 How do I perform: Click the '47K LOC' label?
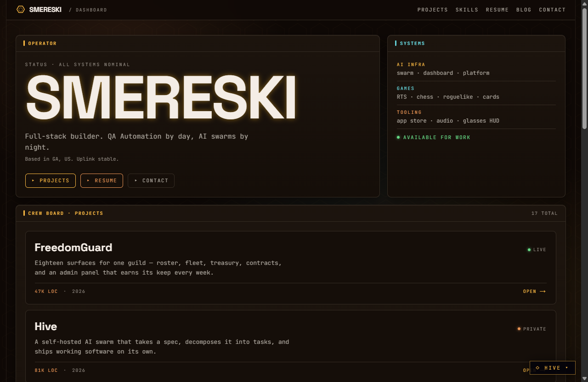point(46,292)
